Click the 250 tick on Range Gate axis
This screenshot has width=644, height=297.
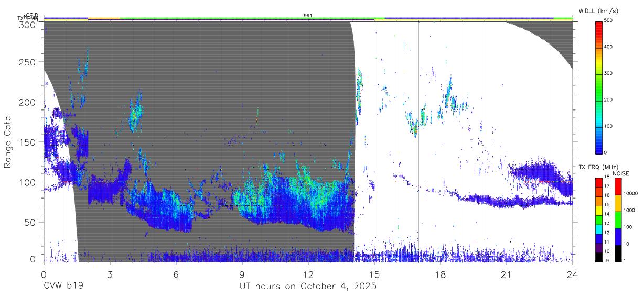tap(28, 62)
